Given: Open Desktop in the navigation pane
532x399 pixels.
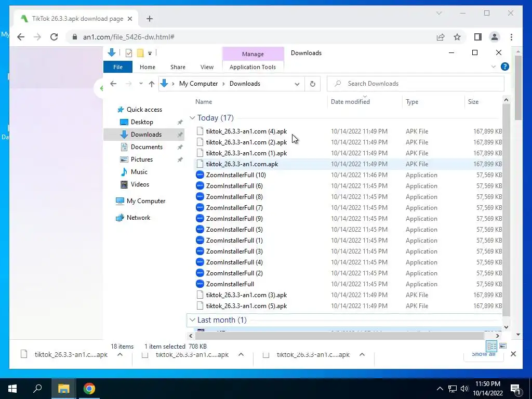Looking at the screenshot, I should point(142,122).
